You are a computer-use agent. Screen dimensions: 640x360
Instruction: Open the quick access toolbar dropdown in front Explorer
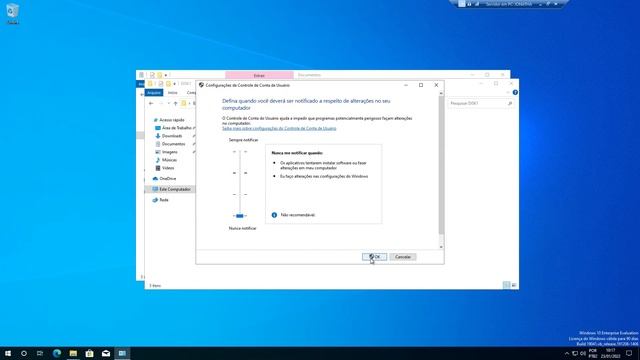[x=174, y=84]
